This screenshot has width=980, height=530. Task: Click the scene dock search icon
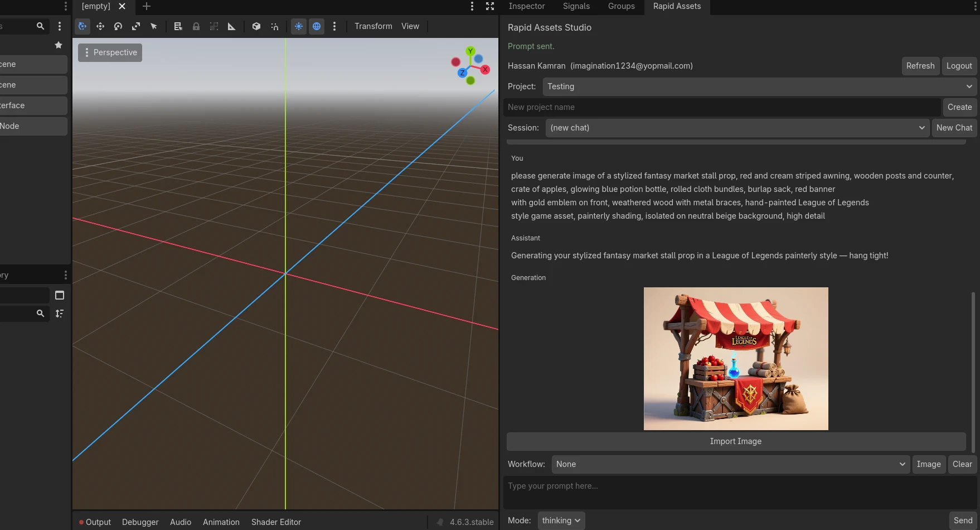[40, 26]
